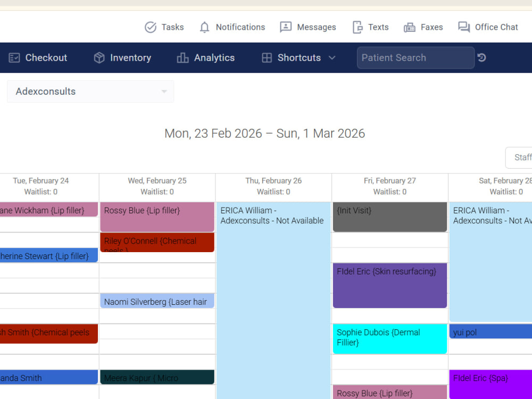Screen dimensions: 532x399
Task: Open the Tasks menu label
Action: (x=172, y=27)
